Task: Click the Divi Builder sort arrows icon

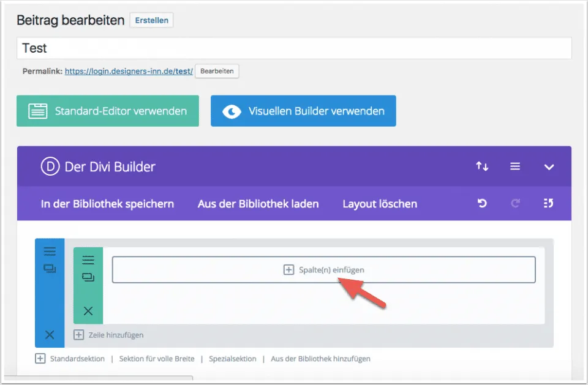Action: (x=482, y=166)
